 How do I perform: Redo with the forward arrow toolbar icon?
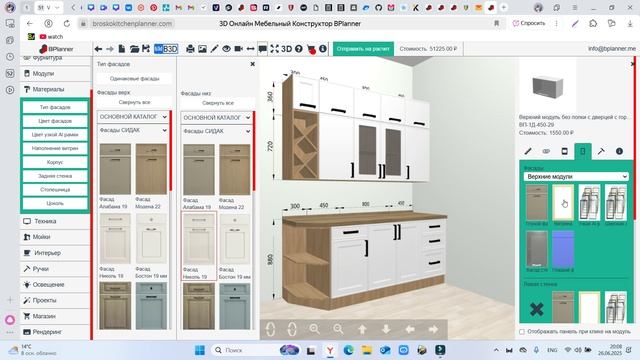point(110,49)
